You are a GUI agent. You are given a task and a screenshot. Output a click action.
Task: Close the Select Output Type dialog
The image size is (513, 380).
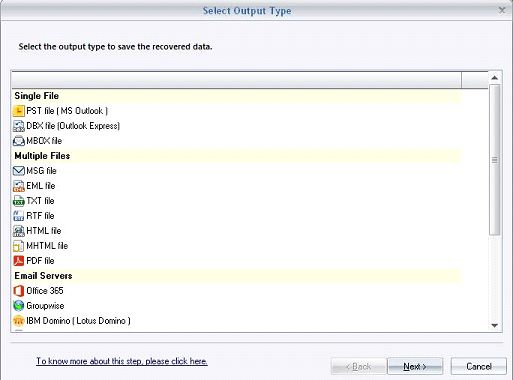click(502, 10)
